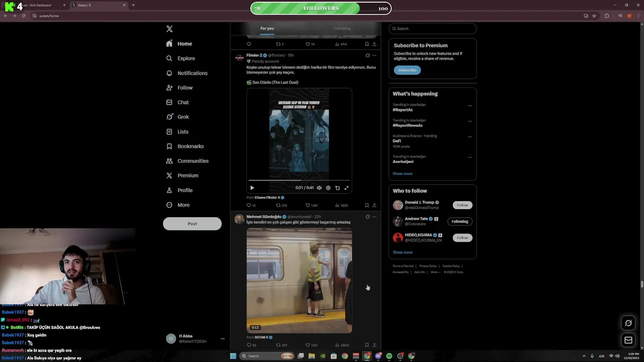Share the Filmler Z post

[374, 205]
